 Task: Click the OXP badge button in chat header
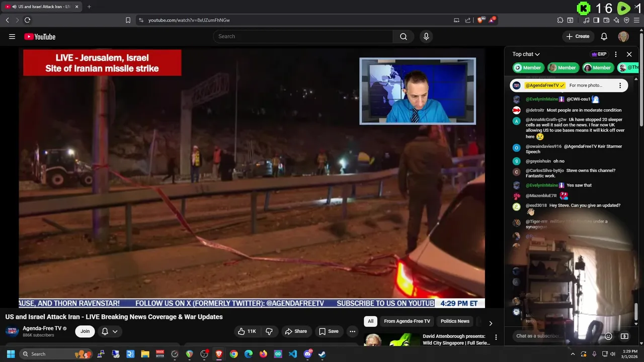tap(599, 54)
